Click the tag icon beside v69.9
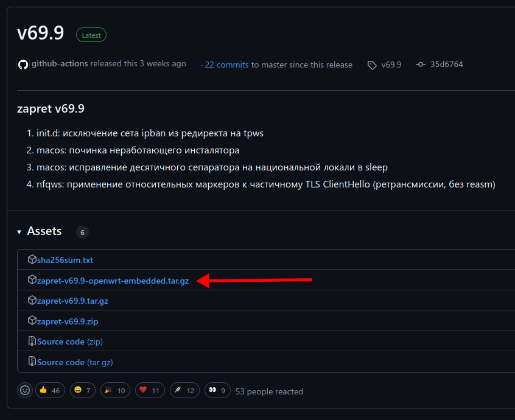 point(372,65)
